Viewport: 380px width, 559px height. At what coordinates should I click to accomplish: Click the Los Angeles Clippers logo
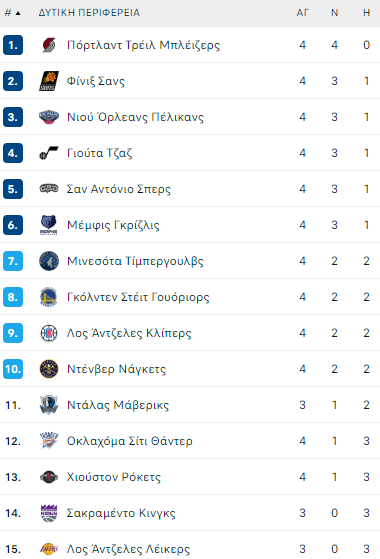[49, 333]
